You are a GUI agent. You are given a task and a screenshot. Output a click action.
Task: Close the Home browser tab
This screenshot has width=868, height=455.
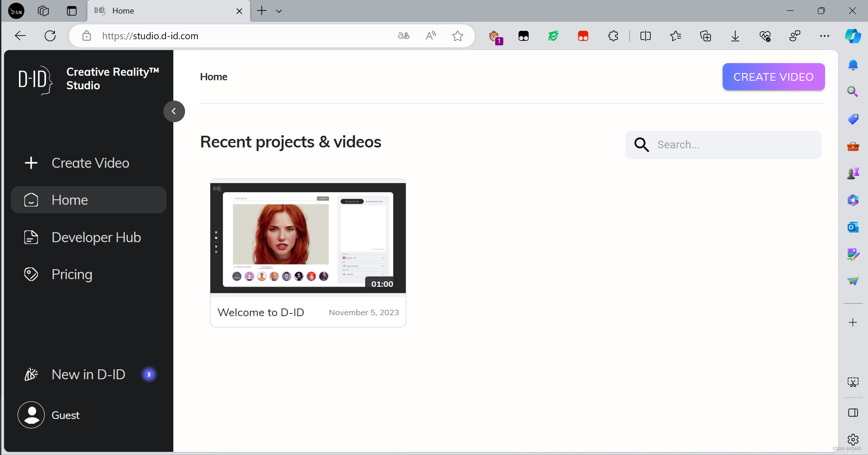[239, 11]
